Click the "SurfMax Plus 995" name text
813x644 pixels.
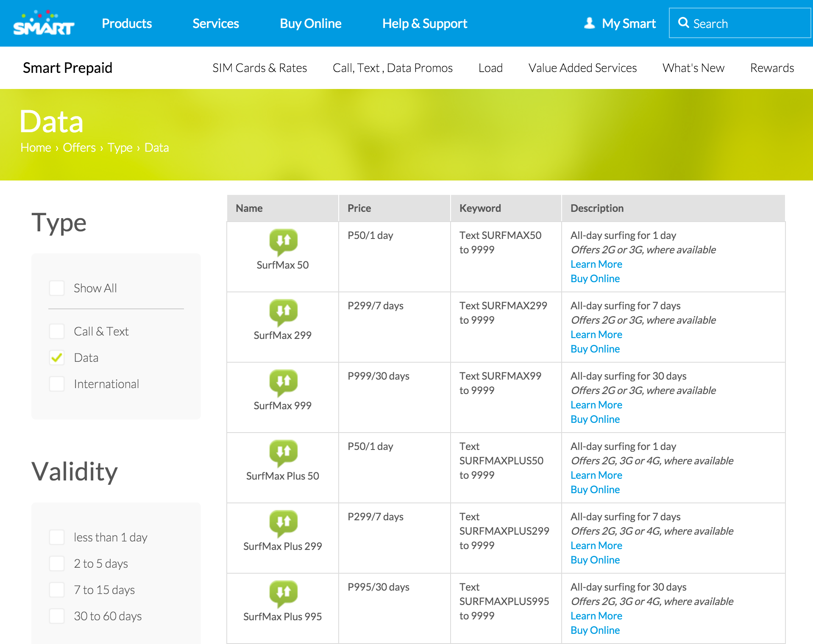[x=283, y=616]
